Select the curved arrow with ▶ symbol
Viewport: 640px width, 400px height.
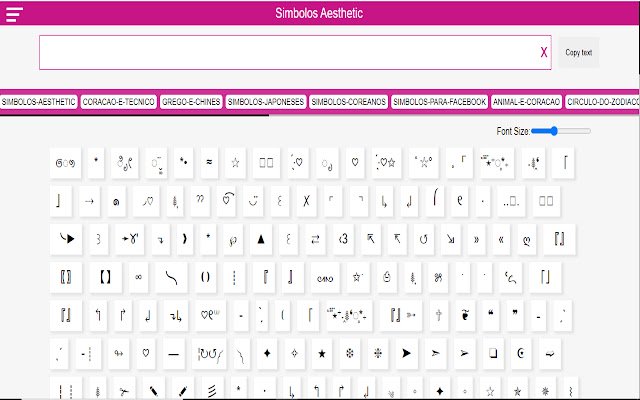click(66, 239)
